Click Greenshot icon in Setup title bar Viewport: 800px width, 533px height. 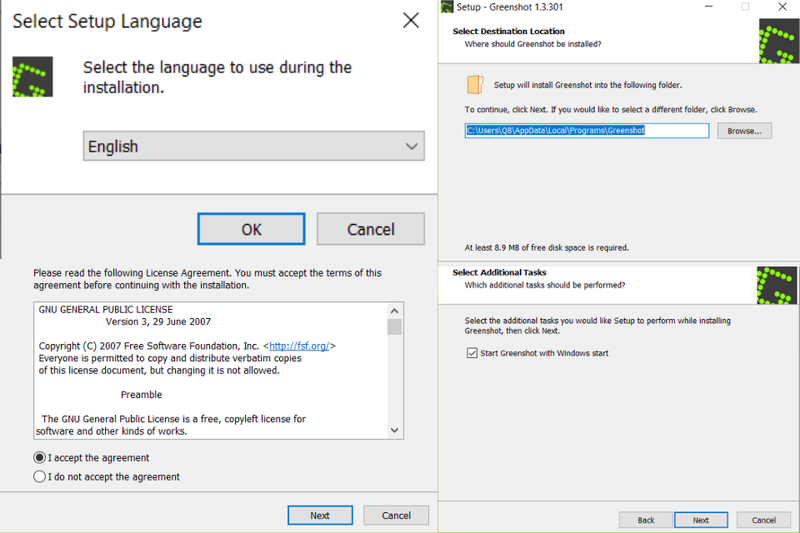(447, 7)
